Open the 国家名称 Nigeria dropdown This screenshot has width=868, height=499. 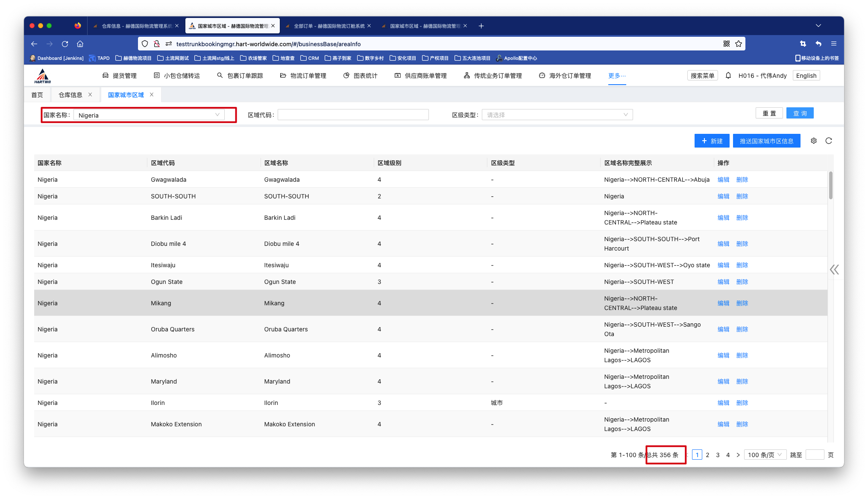149,115
